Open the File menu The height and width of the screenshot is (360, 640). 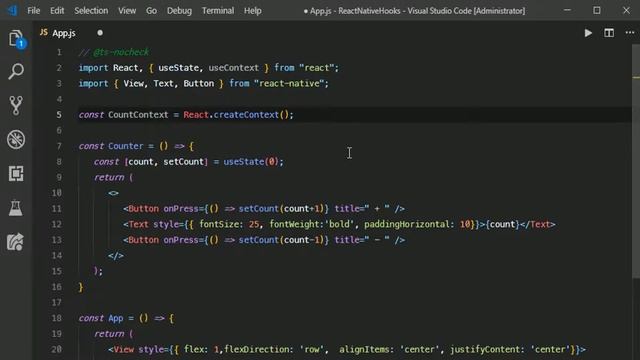coord(33,11)
